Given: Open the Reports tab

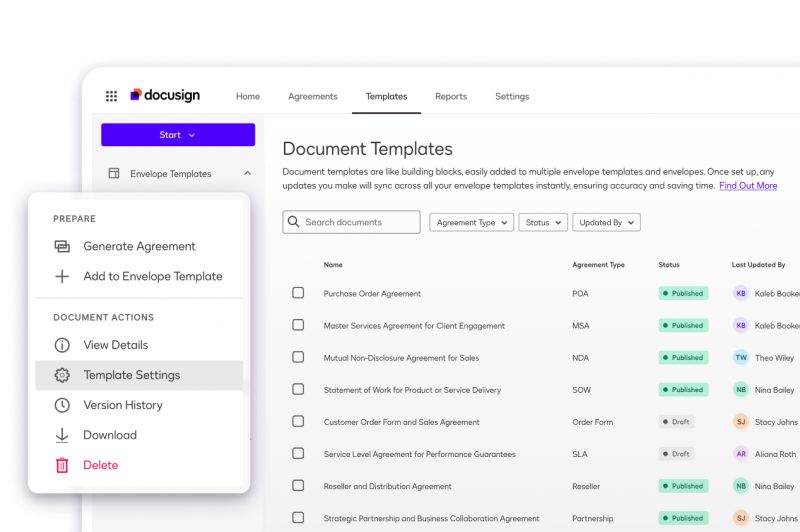Looking at the screenshot, I should pyautogui.click(x=451, y=96).
